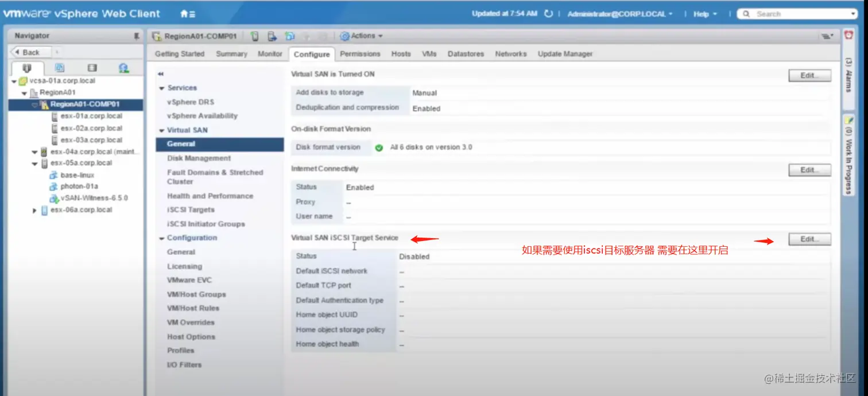This screenshot has width=868, height=396.
Task: Open the Work In Progress sidebar icon
Action: (x=849, y=119)
